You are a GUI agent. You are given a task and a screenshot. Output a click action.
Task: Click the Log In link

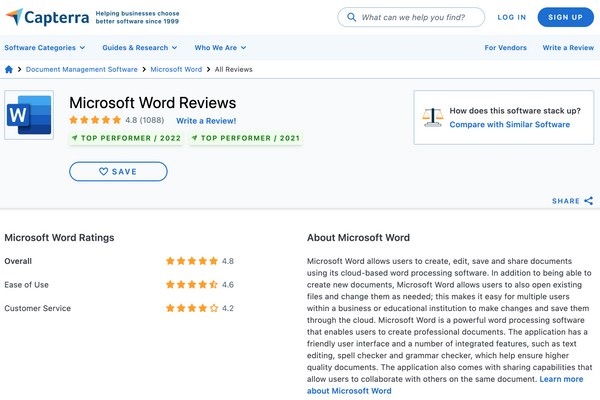[x=512, y=17]
